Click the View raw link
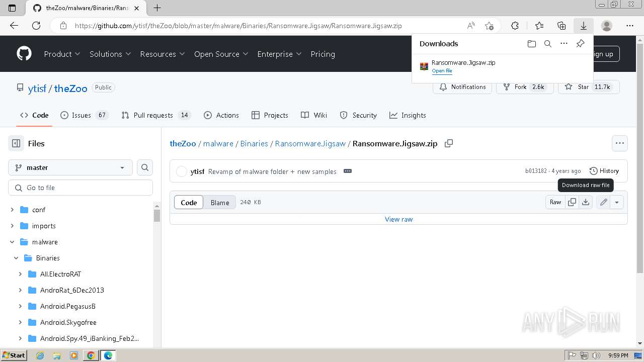Screen dimensions: 644x362 pyautogui.click(x=398, y=219)
